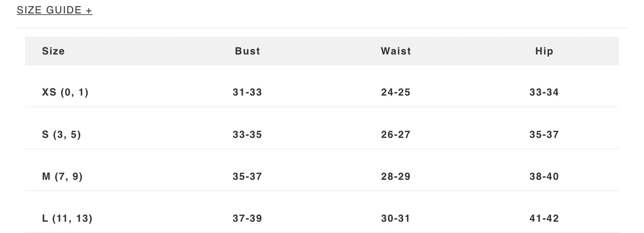Click the M bust value 35-37

click(247, 176)
